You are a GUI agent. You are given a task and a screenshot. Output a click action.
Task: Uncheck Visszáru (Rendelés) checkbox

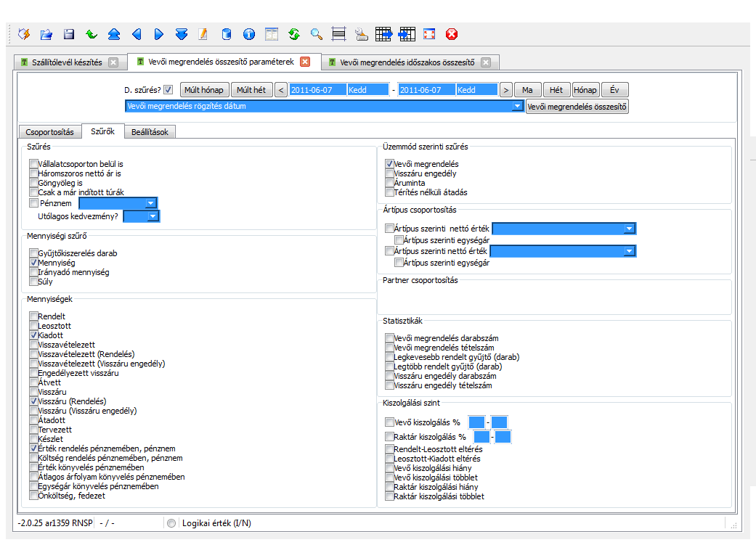(33, 401)
